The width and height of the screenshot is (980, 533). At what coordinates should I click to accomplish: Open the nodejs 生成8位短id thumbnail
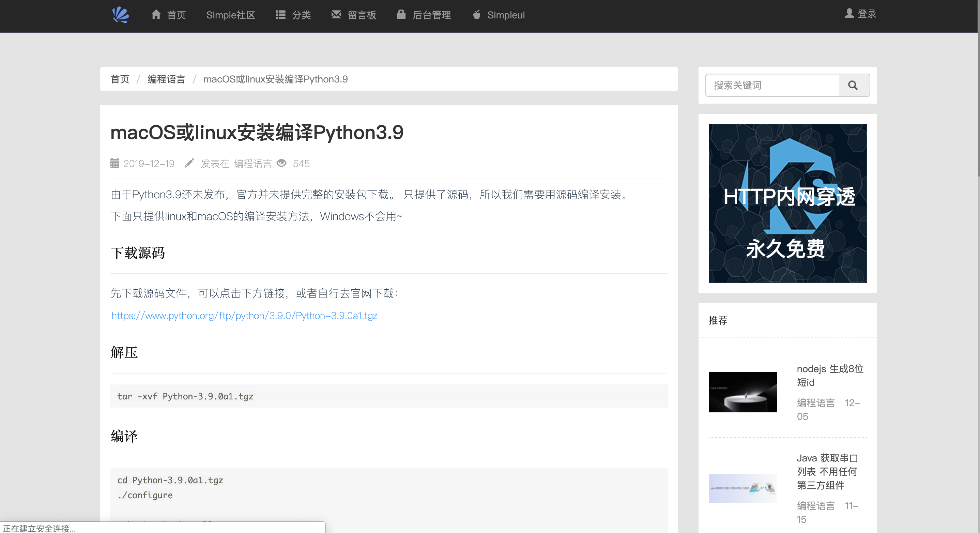pyautogui.click(x=742, y=392)
